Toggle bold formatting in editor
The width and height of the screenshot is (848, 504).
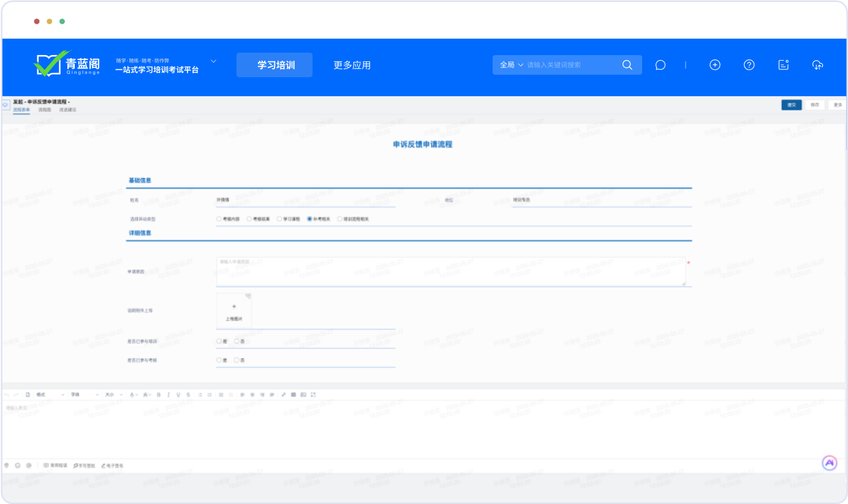(159, 395)
